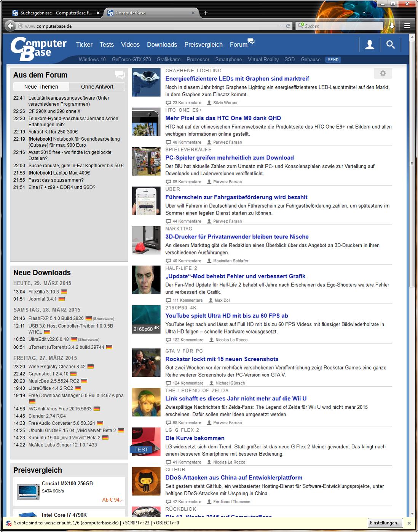Click the 2160p60 4K article thumbnail
The height and width of the screenshot is (532, 418).
coord(146,319)
